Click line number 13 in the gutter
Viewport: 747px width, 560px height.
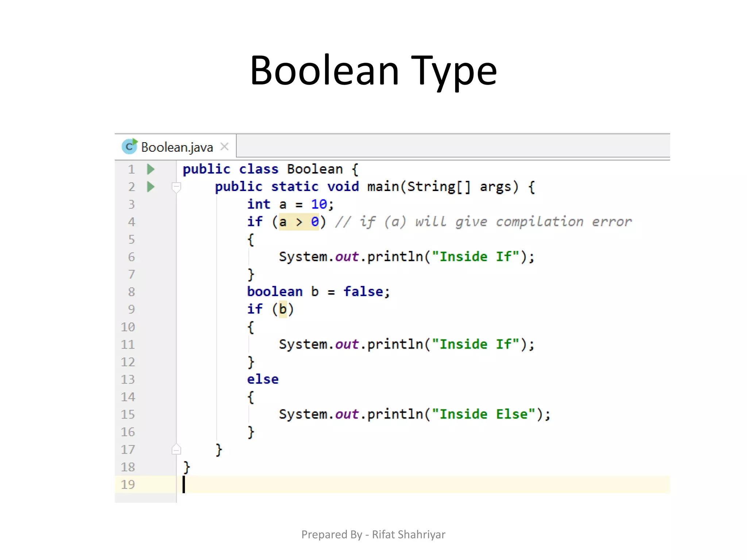[128, 380]
